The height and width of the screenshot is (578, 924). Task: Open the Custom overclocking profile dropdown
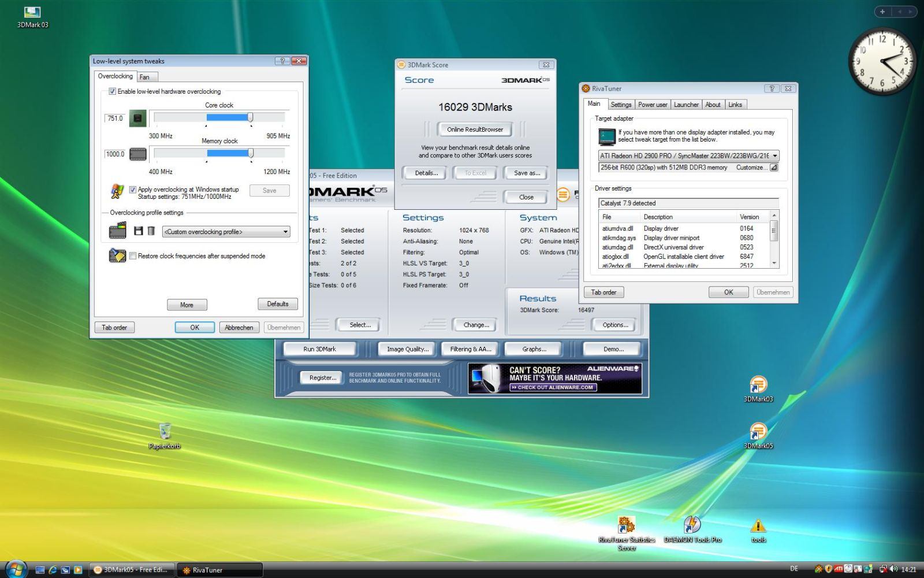[226, 232]
